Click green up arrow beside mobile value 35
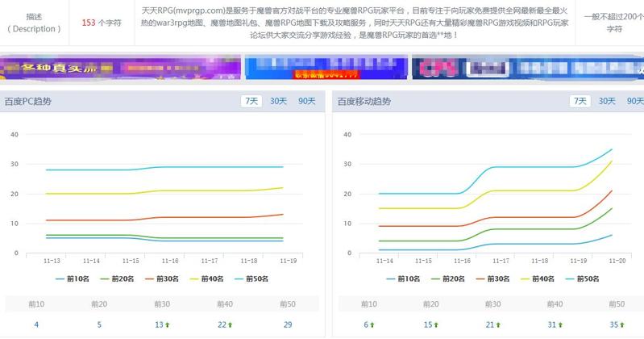This screenshot has width=644, height=339. [x=622, y=325]
